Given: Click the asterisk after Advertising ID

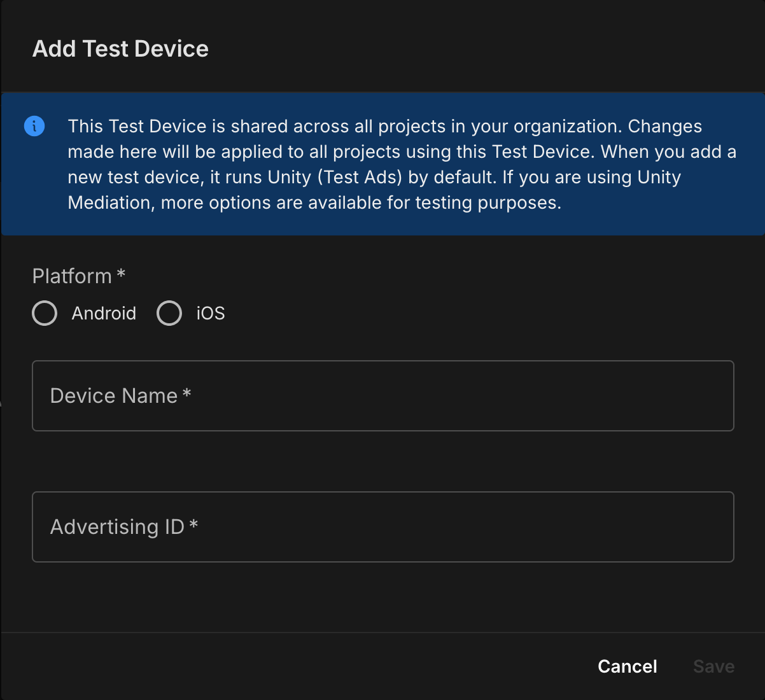Looking at the screenshot, I should [x=194, y=525].
